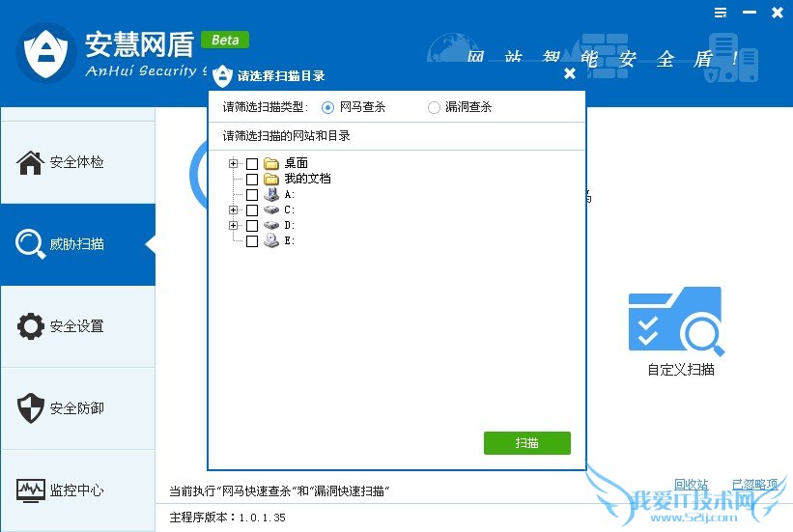Click the 请筛选扫描的网站和目录 heading
This screenshot has height=532, width=793.
[x=286, y=136]
